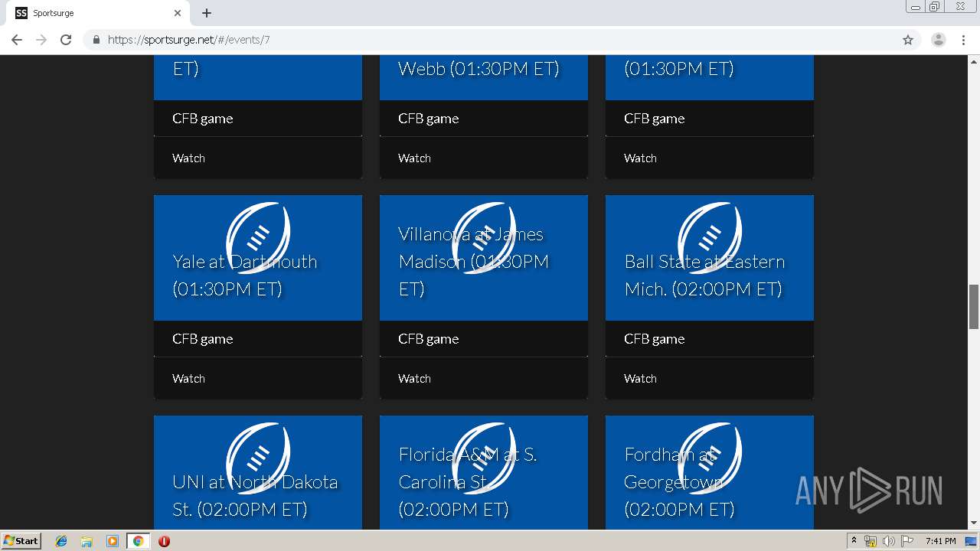This screenshot has height=551, width=980.
Task: Open Fordham at Georgetown card
Action: pos(710,472)
